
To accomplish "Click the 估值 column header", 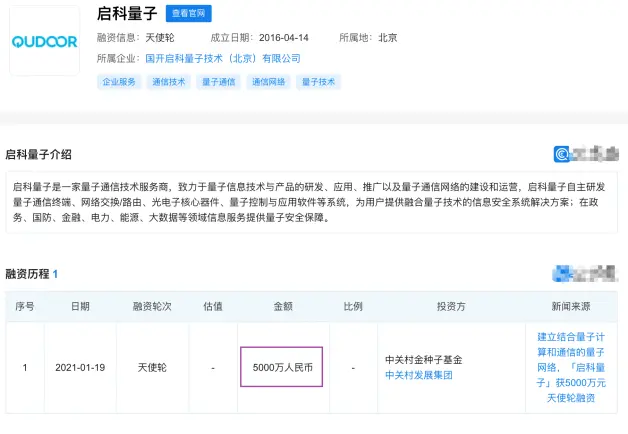I will point(213,307).
